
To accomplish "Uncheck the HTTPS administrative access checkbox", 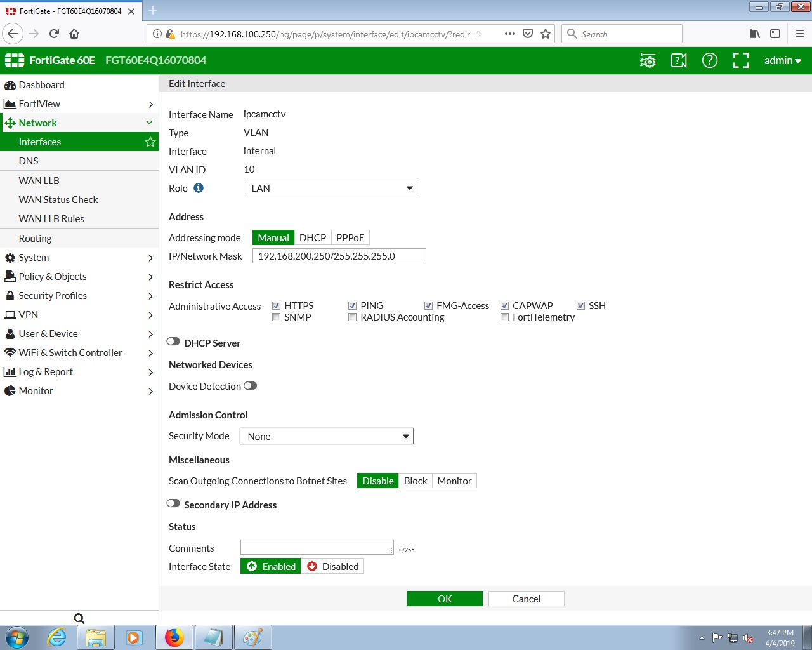I will (276, 306).
